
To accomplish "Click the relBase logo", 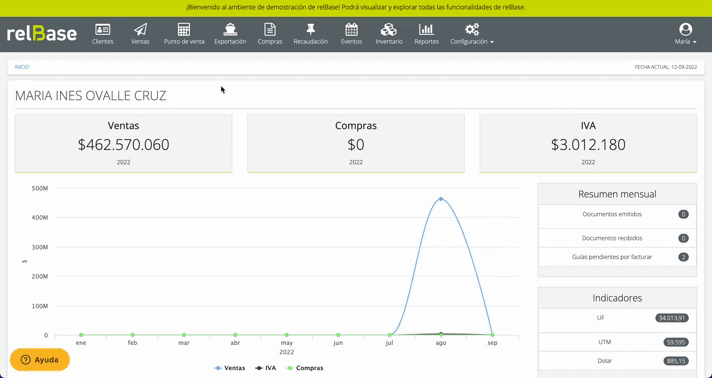I will (42, 34).
